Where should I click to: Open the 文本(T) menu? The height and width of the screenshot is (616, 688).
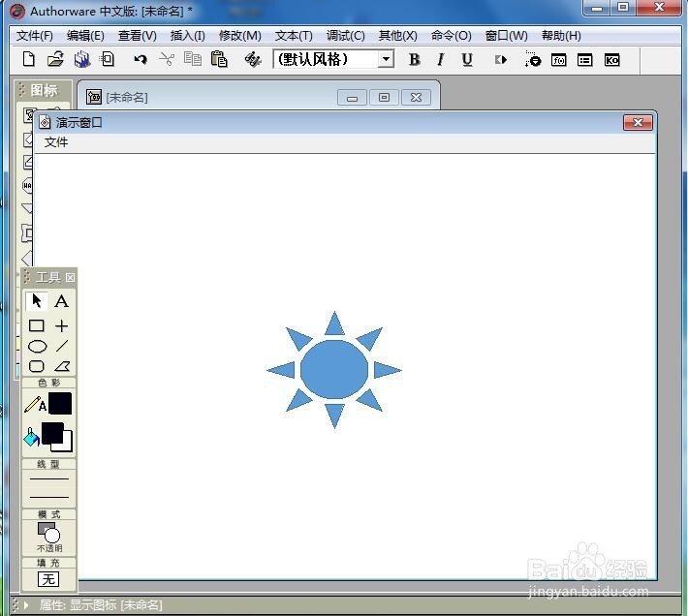(x=294, y=36)
